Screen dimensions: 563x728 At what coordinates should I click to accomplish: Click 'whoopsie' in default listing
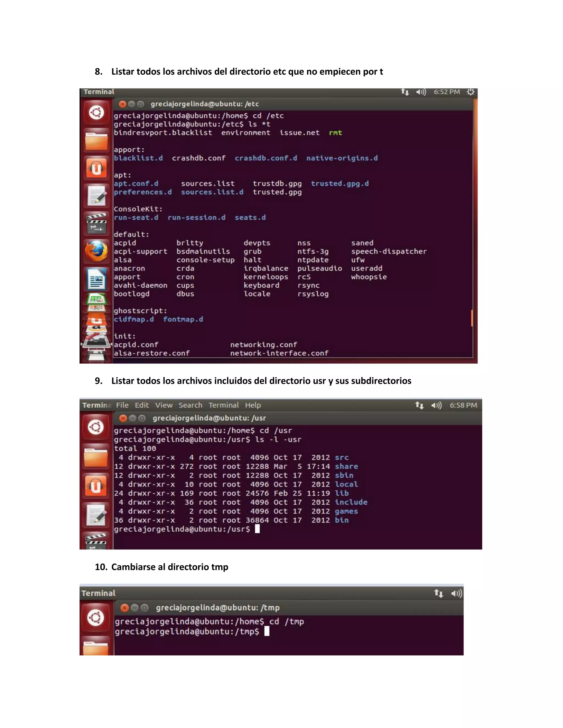pyautogui.click(x=369, y=277)
